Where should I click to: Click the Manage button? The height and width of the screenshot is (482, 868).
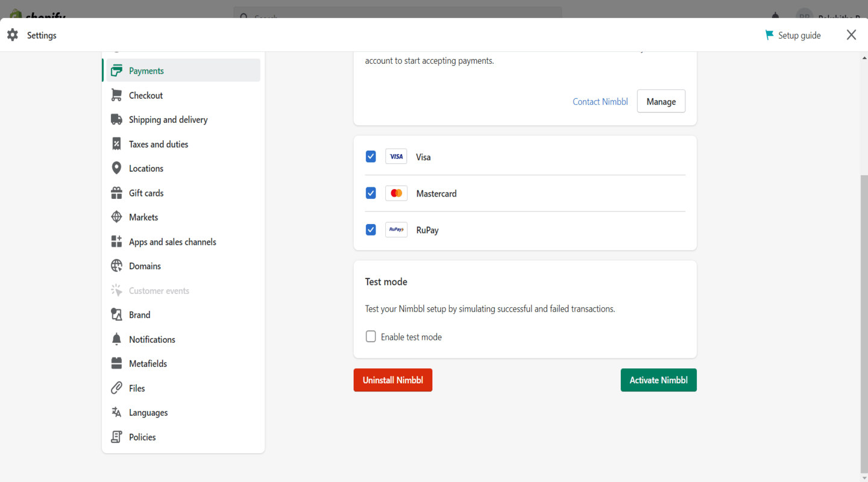pos(661,101)
